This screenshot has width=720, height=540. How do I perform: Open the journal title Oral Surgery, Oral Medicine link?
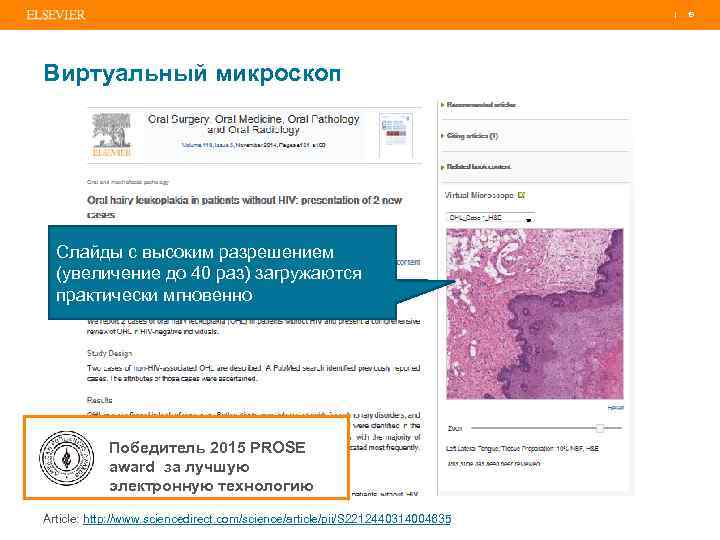click(253, 124)
